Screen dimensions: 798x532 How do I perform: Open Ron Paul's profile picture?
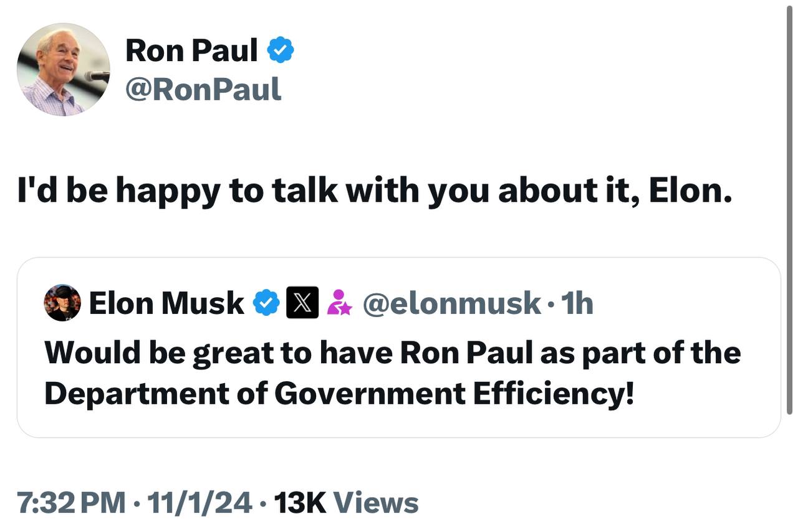[x=64, y=69]
